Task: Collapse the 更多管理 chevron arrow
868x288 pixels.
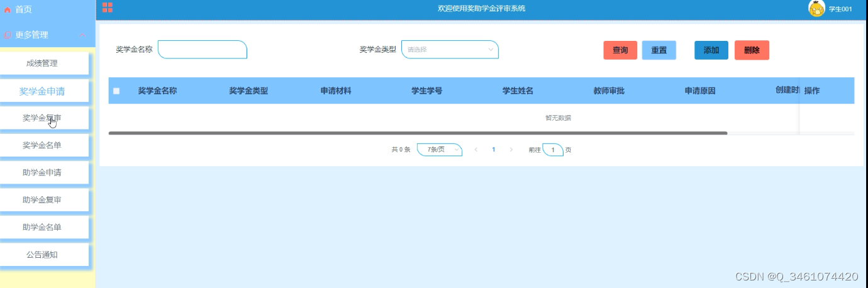Action: point(82,35)
